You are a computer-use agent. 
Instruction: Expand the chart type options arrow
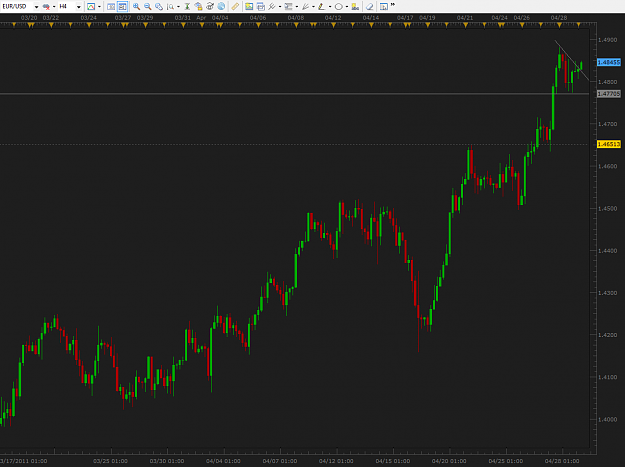99,7
